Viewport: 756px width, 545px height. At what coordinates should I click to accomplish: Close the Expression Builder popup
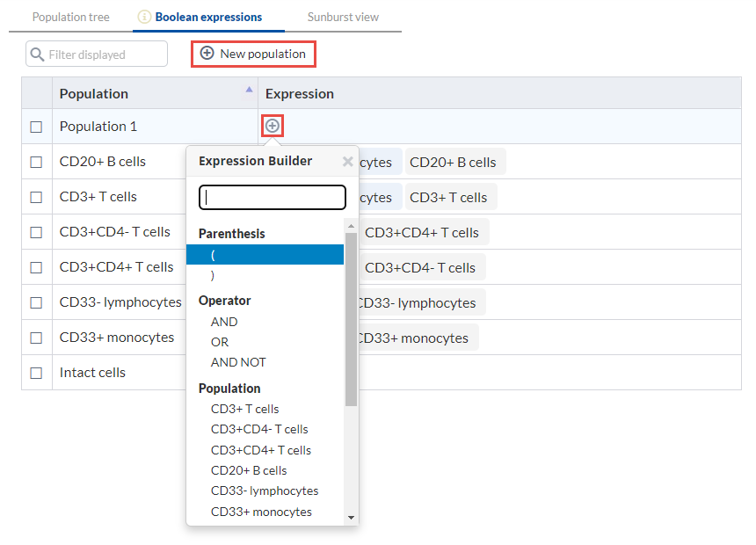(x=347, y=162)
